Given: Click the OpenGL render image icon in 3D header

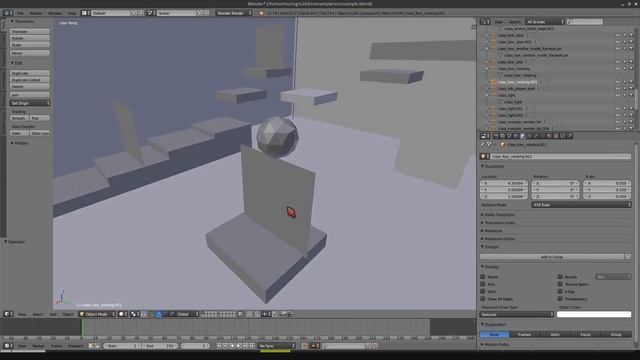Looking at the screenshot, I should tap(283, 314).
